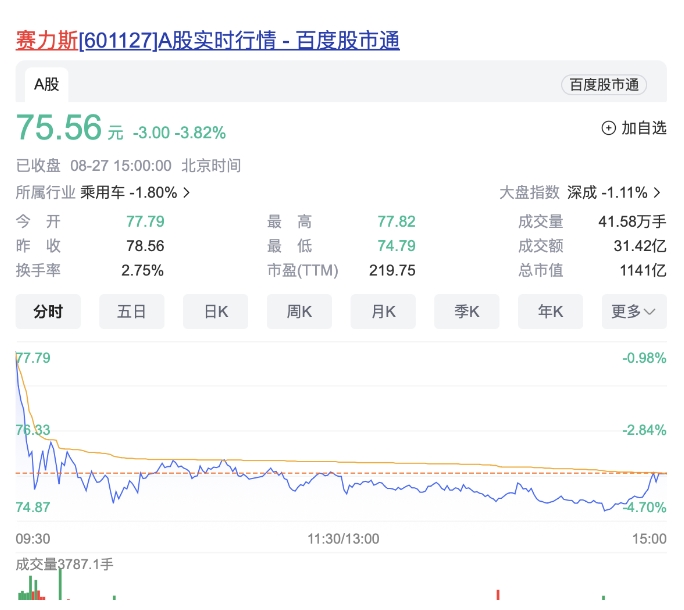Image resolution: width=684 pixels, height=610 pixels.
Task: Switch to 年K chart tab
Action: (551, 312)
